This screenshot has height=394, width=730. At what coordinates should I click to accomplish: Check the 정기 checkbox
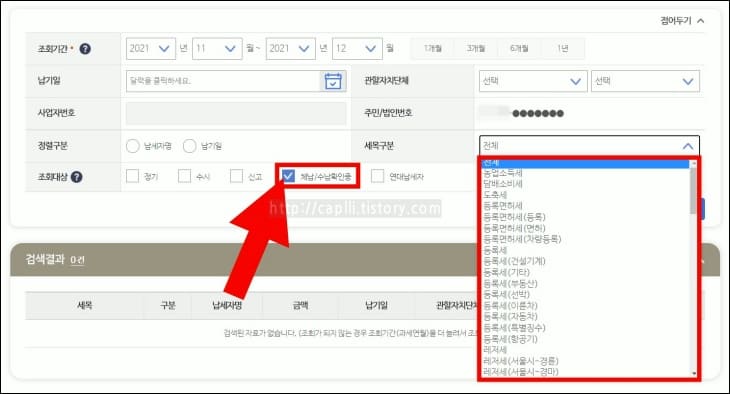pyautogui.click(x=133, y=176)
